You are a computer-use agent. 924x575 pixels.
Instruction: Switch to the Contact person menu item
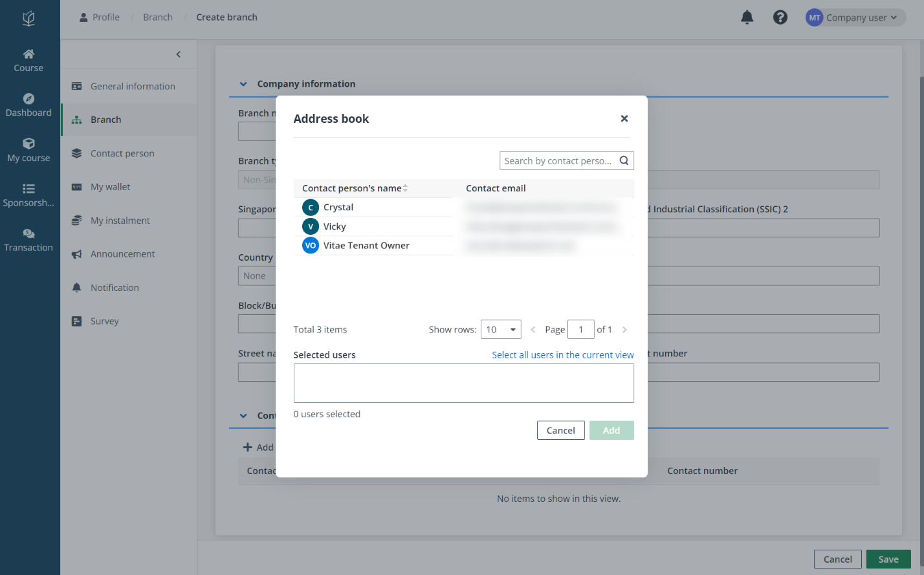122,153
